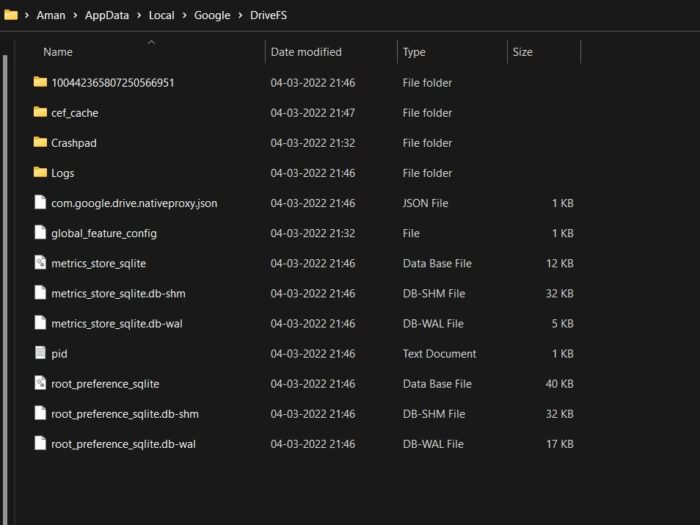
Task: Select the global_feature_config file name
Action: [104, 233]
